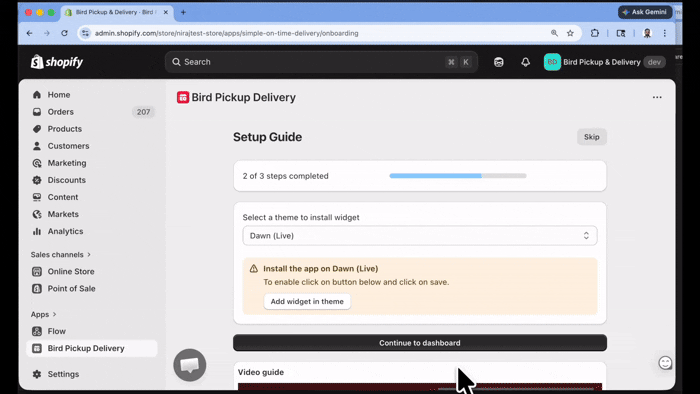Open the app's three-dot more menu
Viewport: 700px width, 394px height.
coord(657,97)
